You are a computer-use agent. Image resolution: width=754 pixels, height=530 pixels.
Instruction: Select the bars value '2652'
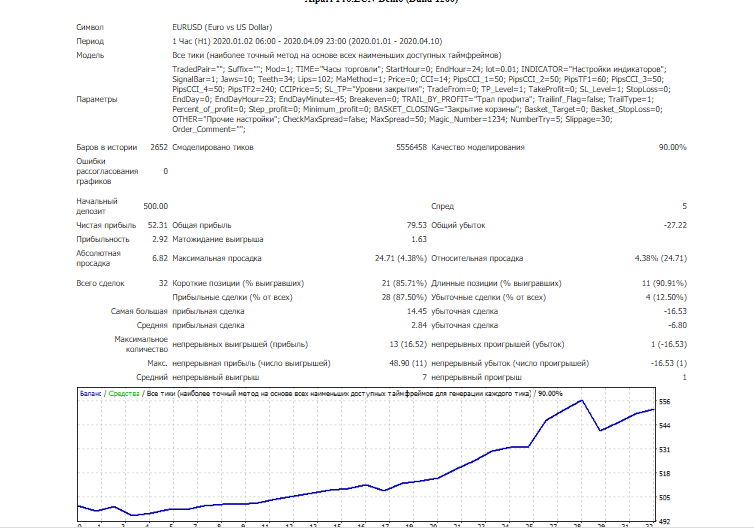pyautogui.click(x=159, y=147)
